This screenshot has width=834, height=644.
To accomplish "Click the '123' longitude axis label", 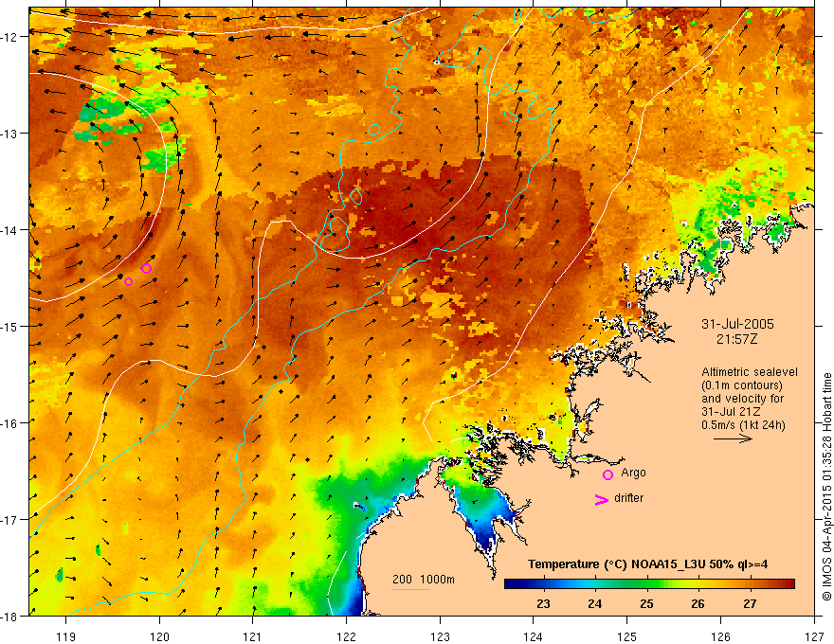I will point(440,636).
